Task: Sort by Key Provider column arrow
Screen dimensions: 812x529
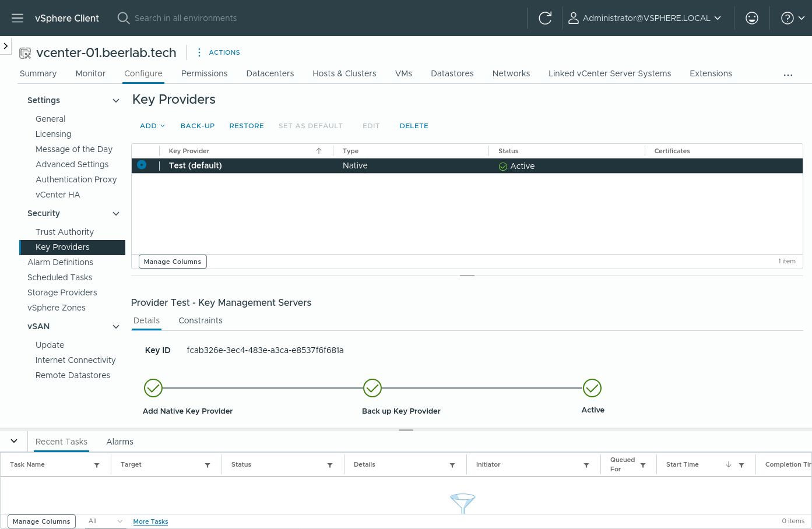Action: (319, 151)
